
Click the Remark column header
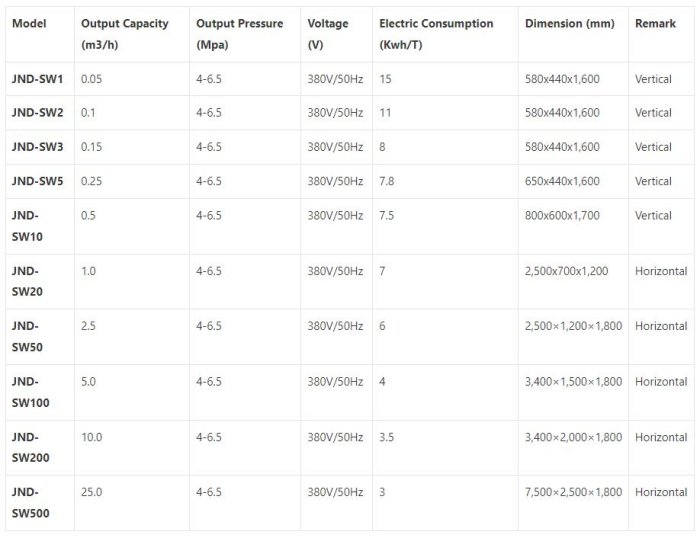pyautogui.click(x=655, y=23)
